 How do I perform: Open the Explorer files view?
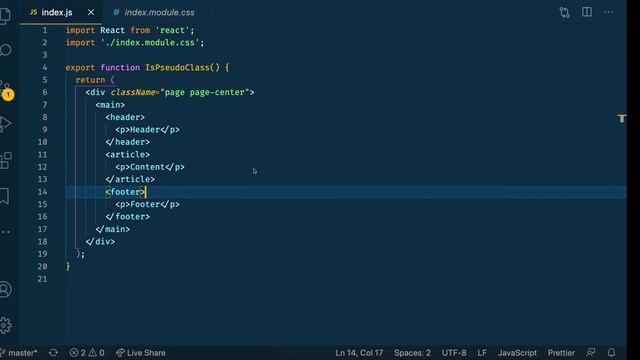click(5, 16)
